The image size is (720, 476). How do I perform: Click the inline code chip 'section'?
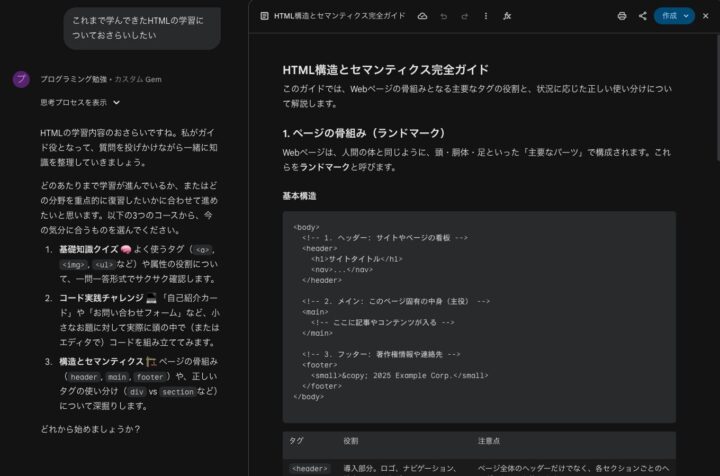click(x=178, y=392)
